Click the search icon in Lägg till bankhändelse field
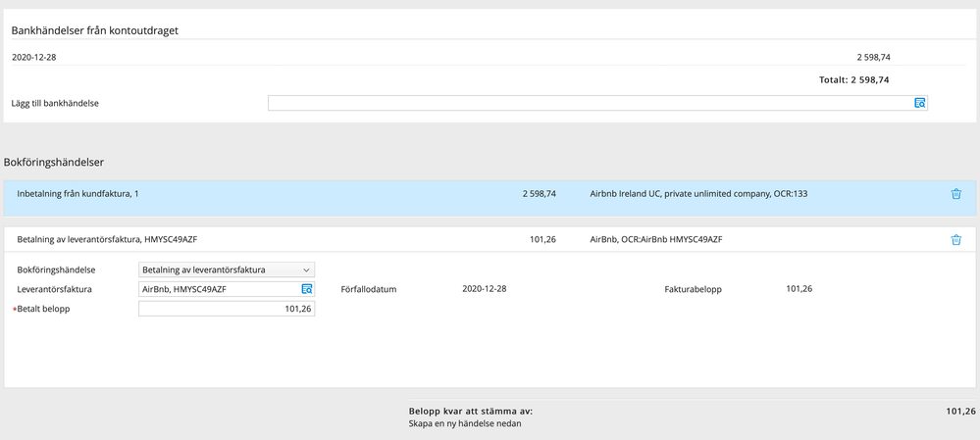 (919, 103)
